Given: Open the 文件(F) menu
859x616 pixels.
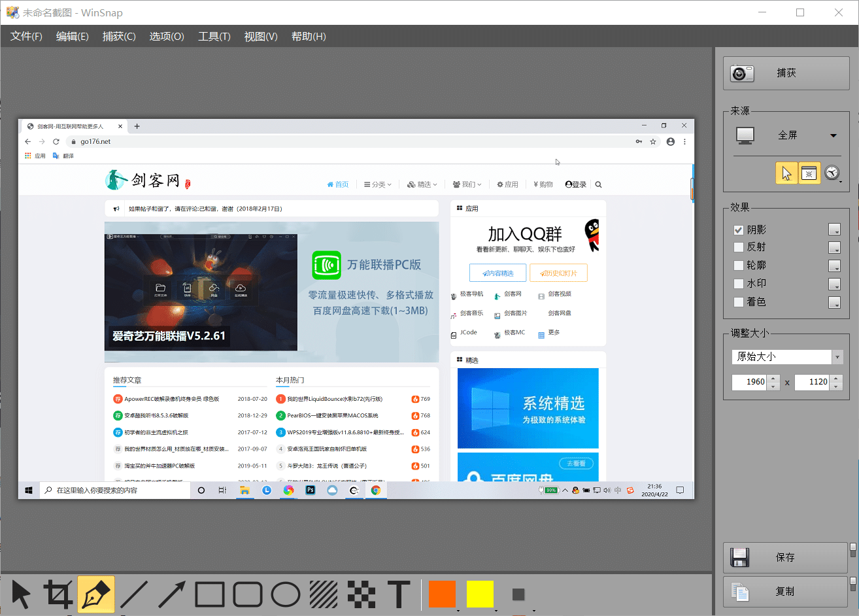Looking at the screenshot, I should coord(26,37).
